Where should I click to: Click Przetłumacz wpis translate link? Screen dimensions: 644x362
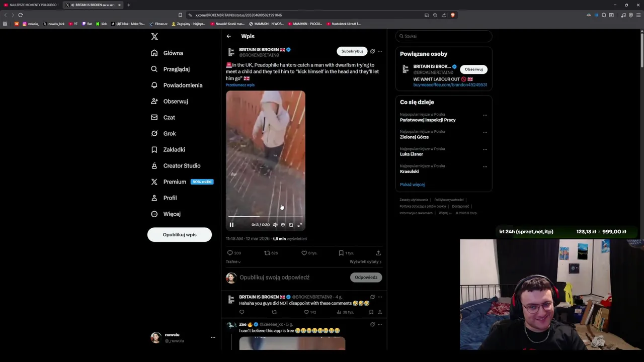click(x=240, y=85)
